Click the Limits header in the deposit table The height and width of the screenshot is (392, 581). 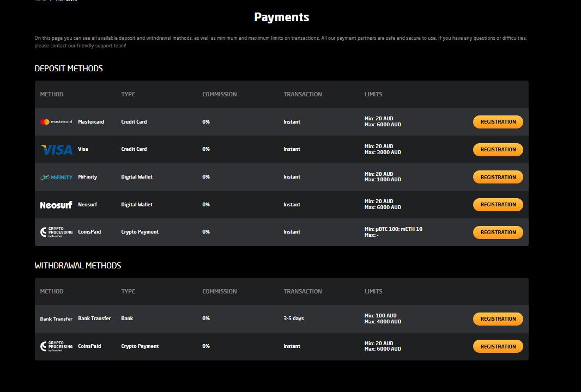[373, 94]
